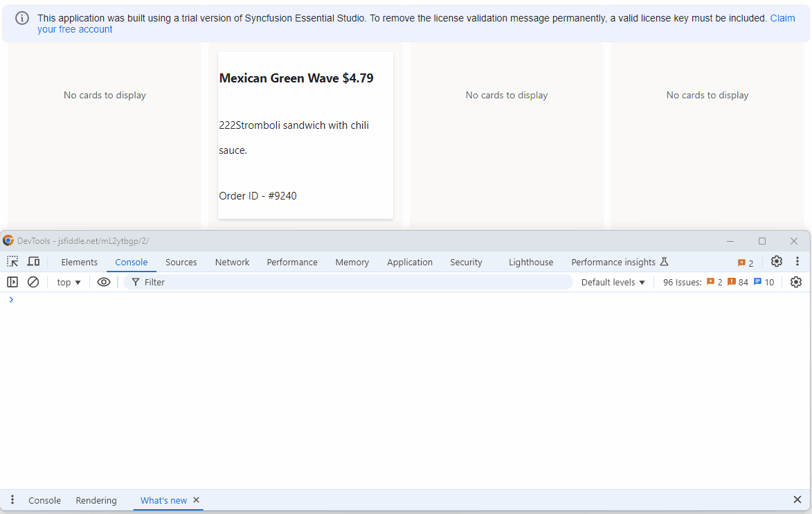This screenshot has width=812, height=514.
Task: Show the console sidebar panel icon
Action: point(12,282)
